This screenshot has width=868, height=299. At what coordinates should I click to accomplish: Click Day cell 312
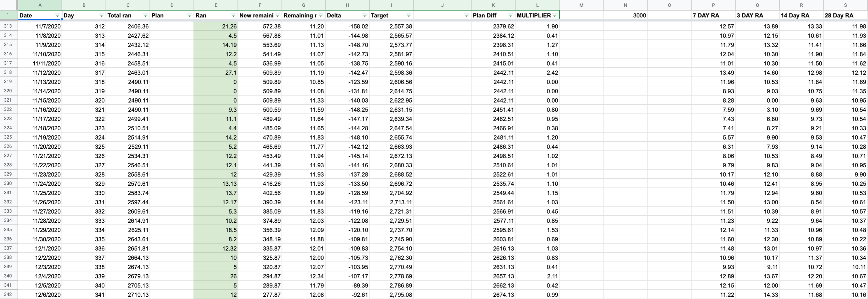click(84, 26)
